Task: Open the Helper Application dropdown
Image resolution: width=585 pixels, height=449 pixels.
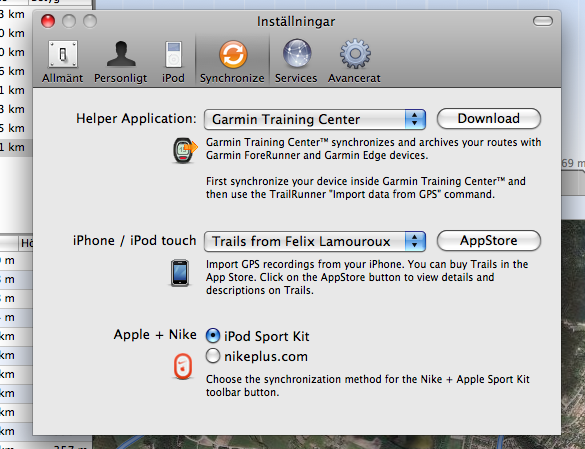Action: (315, 119)
